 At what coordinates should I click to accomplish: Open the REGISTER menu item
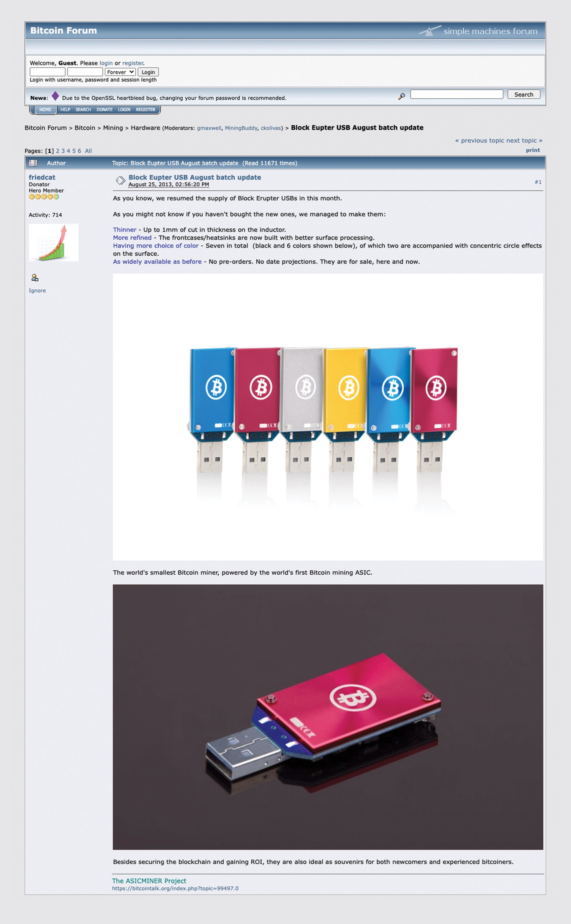[145, 109]
